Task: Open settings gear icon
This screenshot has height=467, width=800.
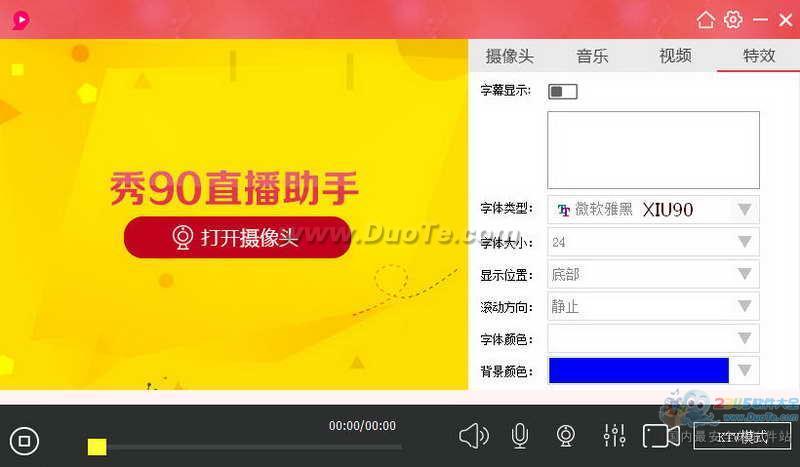Action: (x=733, y=19)
